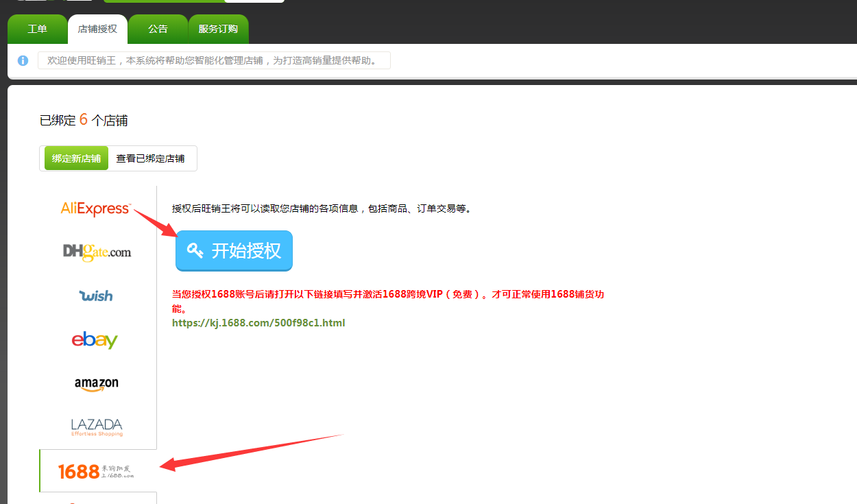Open the 工单 tab
857x504 pixels.
point(37,29)
